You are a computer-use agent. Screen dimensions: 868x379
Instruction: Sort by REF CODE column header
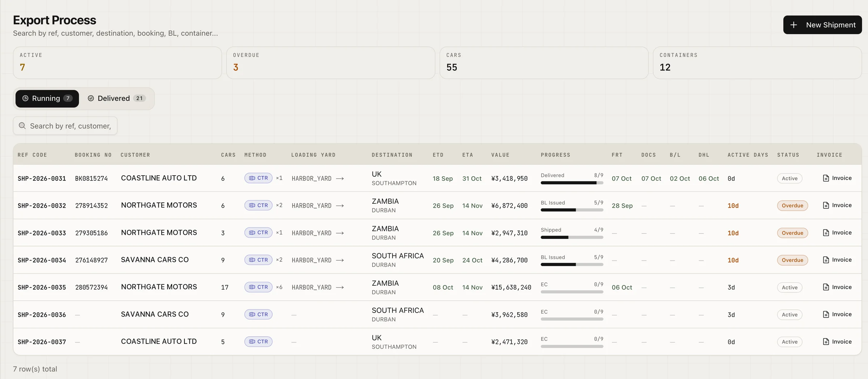click(x=32, y=155)
